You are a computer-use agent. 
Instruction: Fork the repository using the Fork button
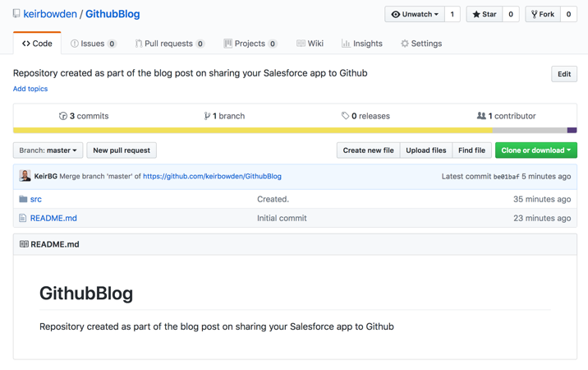(543, 14)
